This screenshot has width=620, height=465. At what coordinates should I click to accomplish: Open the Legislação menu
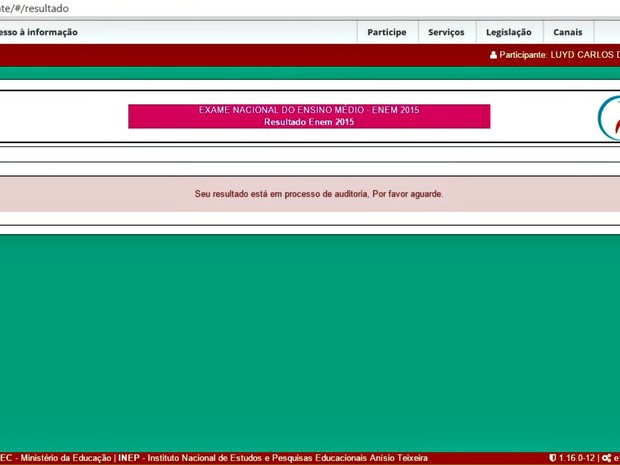tap(508, 32)
